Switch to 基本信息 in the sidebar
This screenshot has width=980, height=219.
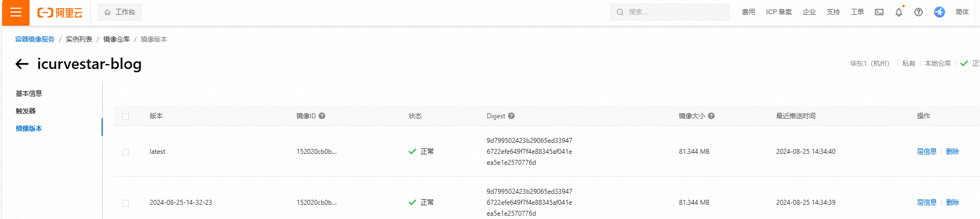coord(29,94)
